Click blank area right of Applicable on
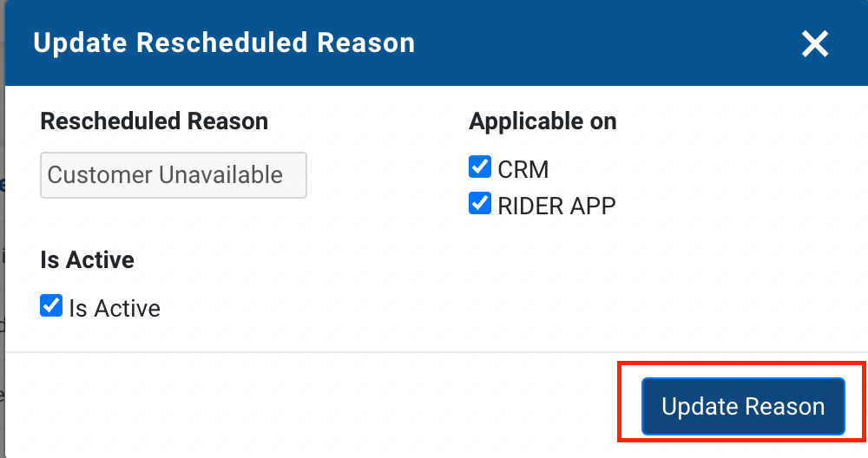 [738, 121]
